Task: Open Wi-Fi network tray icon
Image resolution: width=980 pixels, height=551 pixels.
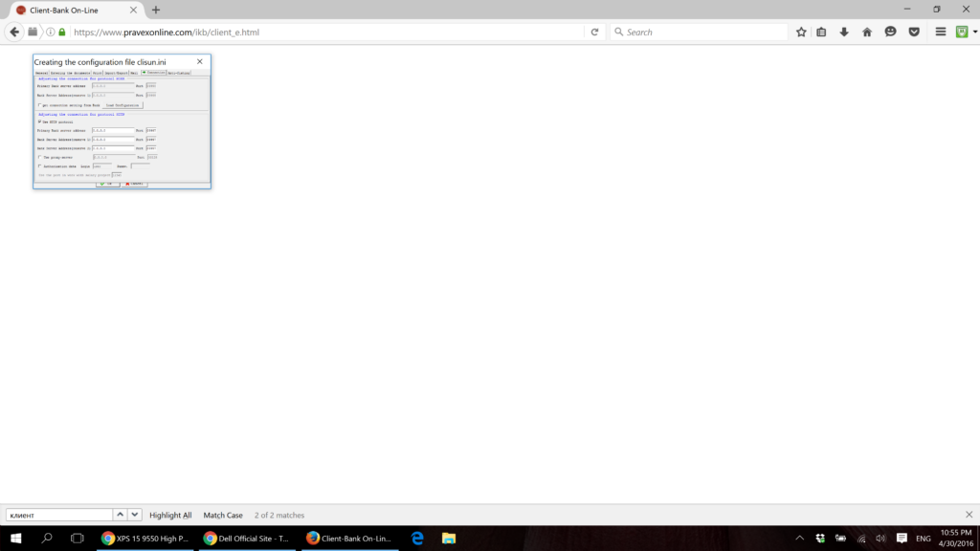Action: pos(861,538)
